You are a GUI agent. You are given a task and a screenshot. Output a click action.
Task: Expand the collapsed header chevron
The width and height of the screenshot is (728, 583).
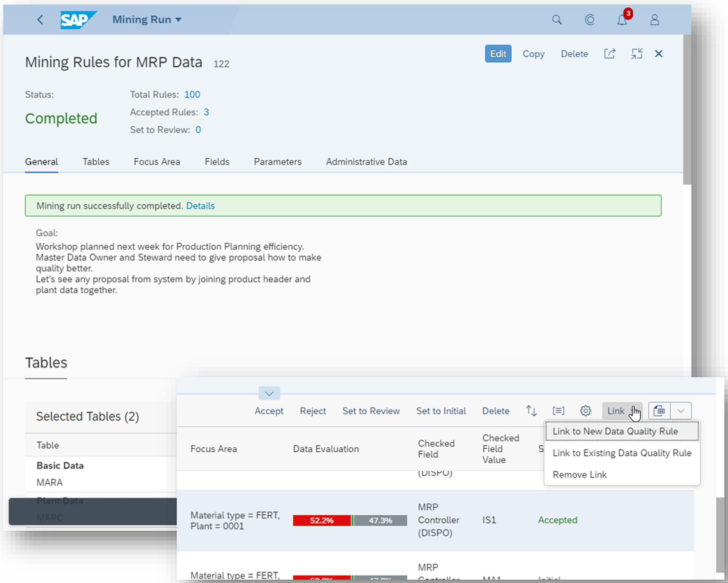coord(269,393)
